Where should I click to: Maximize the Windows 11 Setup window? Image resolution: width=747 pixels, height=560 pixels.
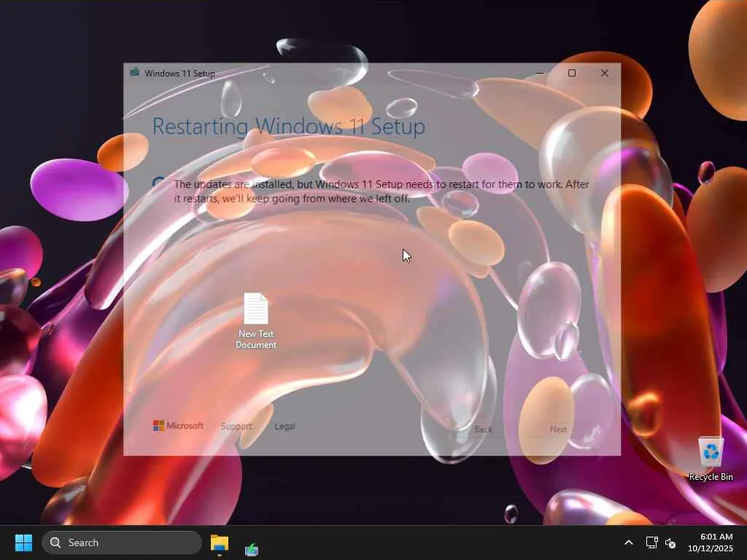[572, 73]
